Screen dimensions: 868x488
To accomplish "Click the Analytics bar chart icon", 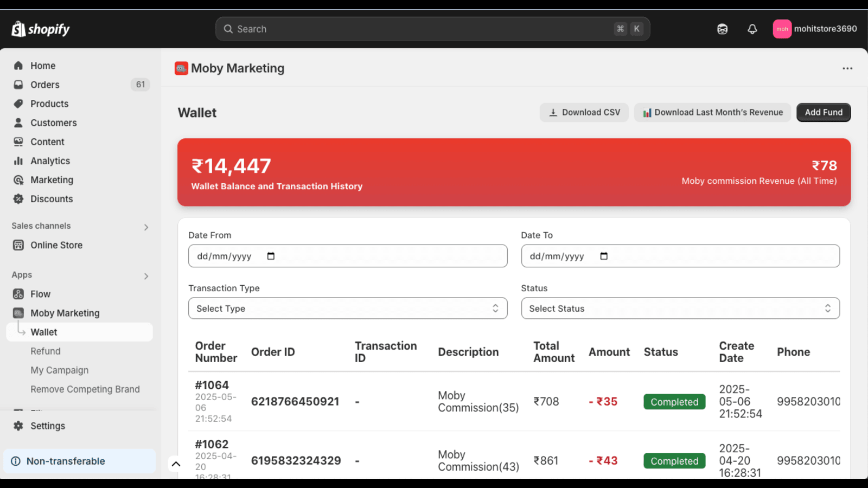I will coord(18,160).
